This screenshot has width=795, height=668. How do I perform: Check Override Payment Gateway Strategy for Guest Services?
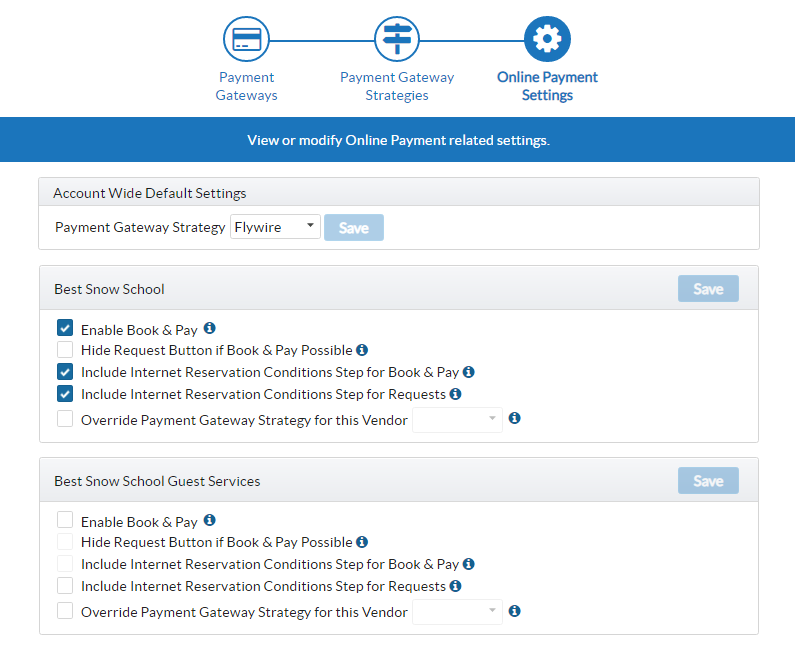[65, 611]
